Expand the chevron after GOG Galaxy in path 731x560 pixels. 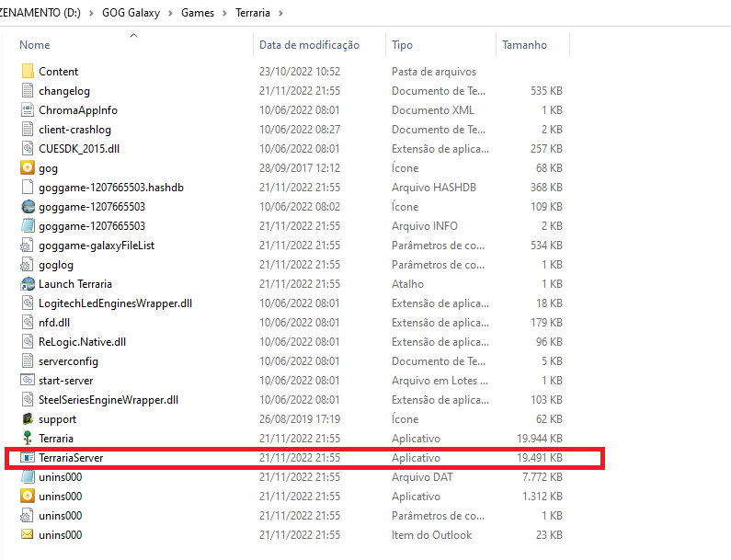[x=171, y=13]
